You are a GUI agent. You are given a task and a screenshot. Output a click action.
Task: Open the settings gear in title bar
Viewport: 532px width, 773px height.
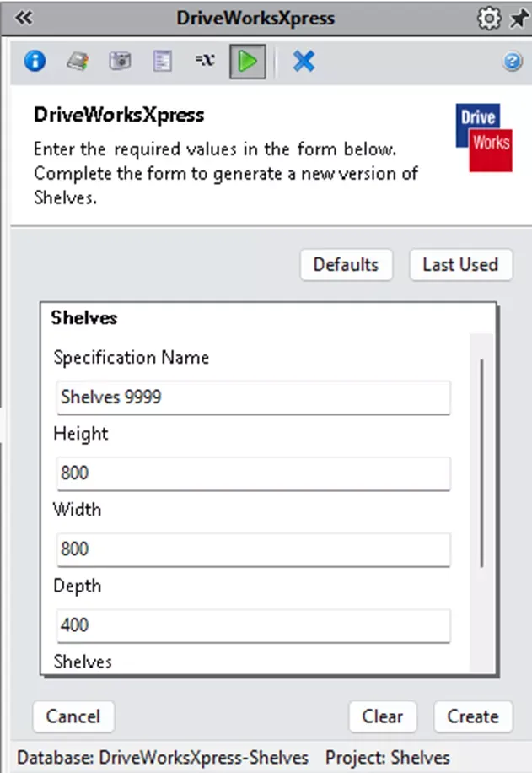pos(489,19)
